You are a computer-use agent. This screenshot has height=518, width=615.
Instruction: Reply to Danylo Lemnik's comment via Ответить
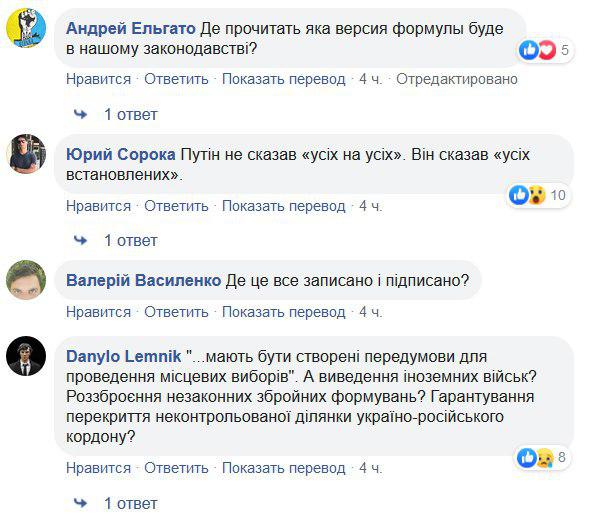(x=176, y=468)
